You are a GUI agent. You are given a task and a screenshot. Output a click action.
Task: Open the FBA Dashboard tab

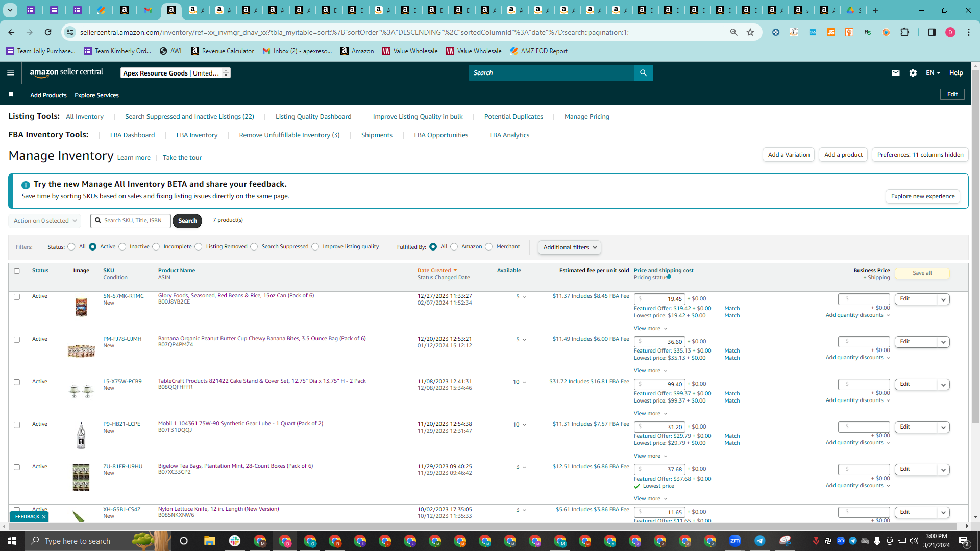click(132, 135)
